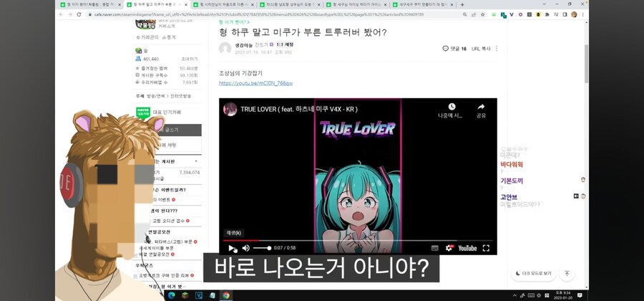Click the author nickname 생강마늘
The height and width of the screenshot is (301, 644).
pyautogui.click(x=243, y=44)
